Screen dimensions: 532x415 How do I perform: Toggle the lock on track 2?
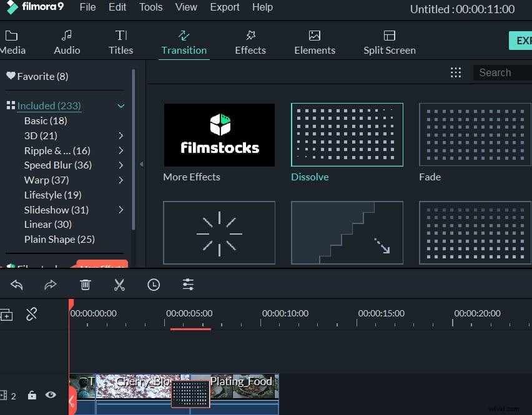click(31, 395)
